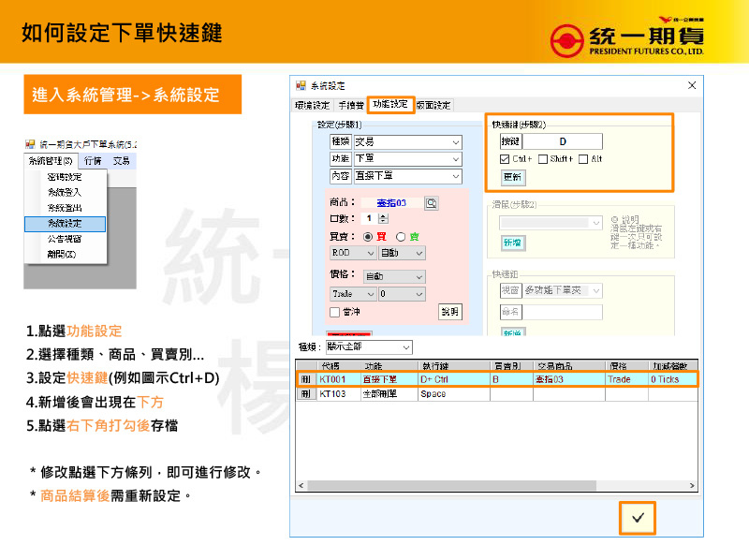749x560 pixels.
Task: Enable the Alt checkbox
Action: [582, 159]
